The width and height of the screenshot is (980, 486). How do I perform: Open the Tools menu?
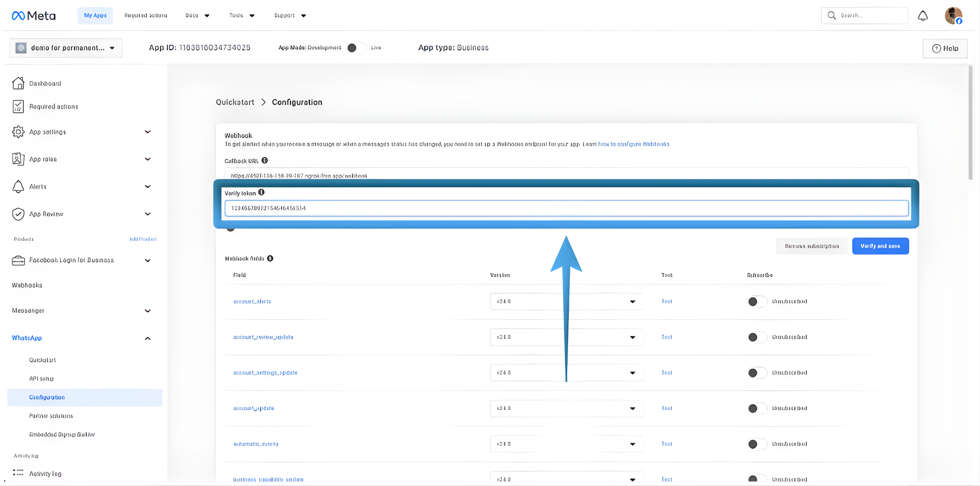coord(241,15)
